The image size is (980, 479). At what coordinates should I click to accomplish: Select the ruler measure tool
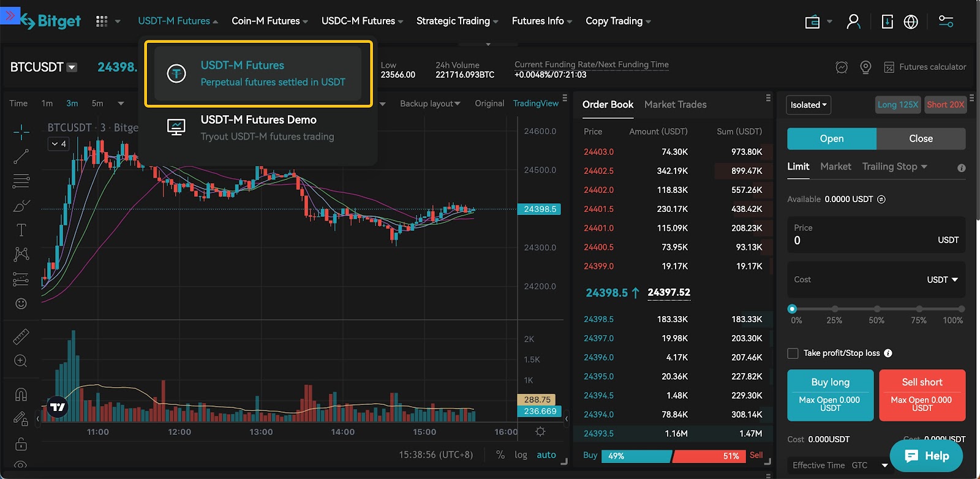pos(21,336)
